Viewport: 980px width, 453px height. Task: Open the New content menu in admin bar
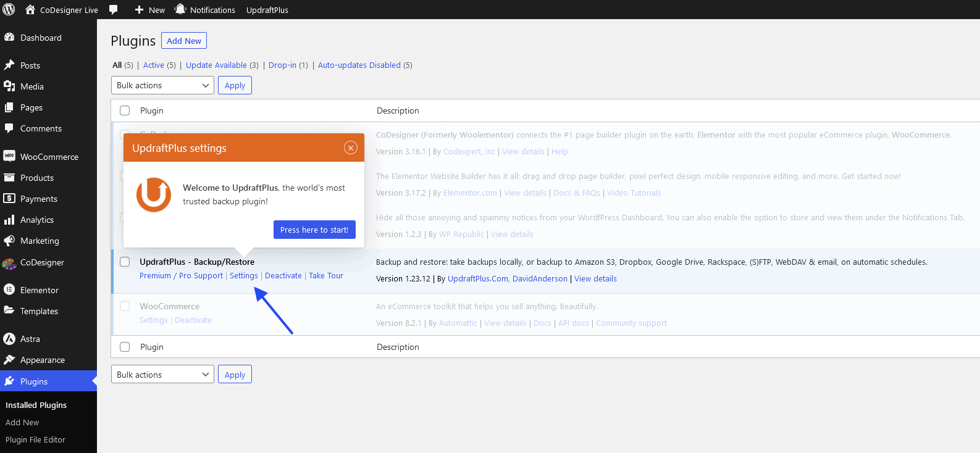coord(150,10)
